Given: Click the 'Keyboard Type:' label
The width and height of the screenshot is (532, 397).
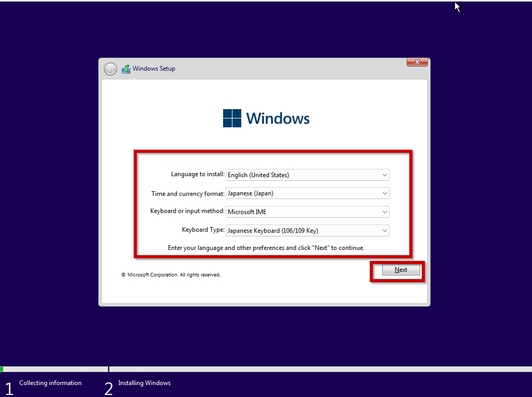Looking at the screenshot, I should 203,230.
